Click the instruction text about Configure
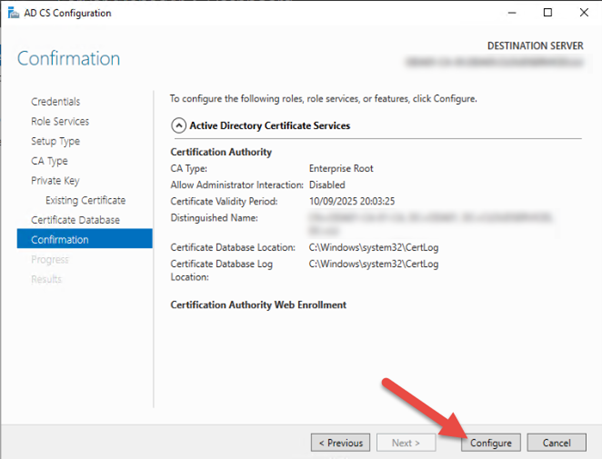 click(324, 99)
